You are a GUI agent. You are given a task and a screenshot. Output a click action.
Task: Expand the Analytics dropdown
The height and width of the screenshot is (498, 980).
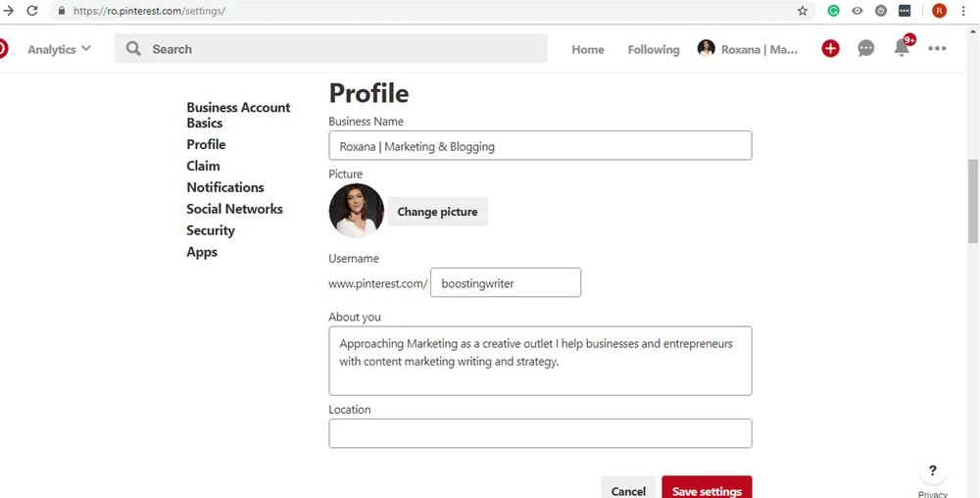tap(59, 49)
